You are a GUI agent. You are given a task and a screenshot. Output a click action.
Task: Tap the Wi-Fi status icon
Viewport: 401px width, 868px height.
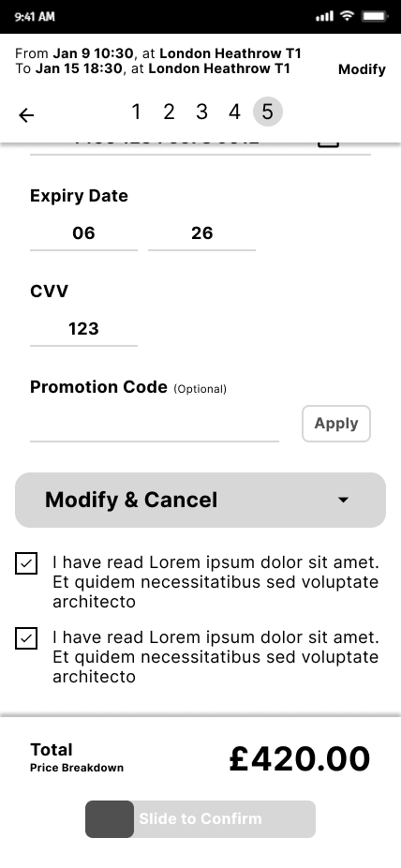click(347, 16)
